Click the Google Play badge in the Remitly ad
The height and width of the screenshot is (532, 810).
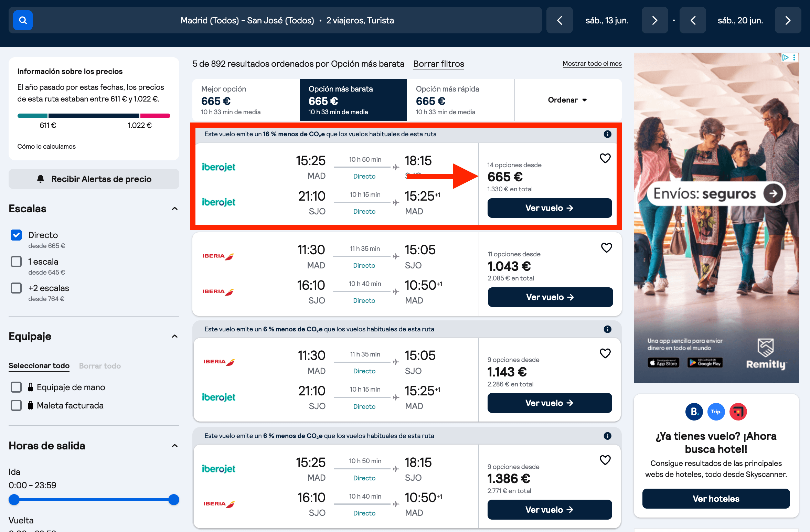[x=705, y=363]
